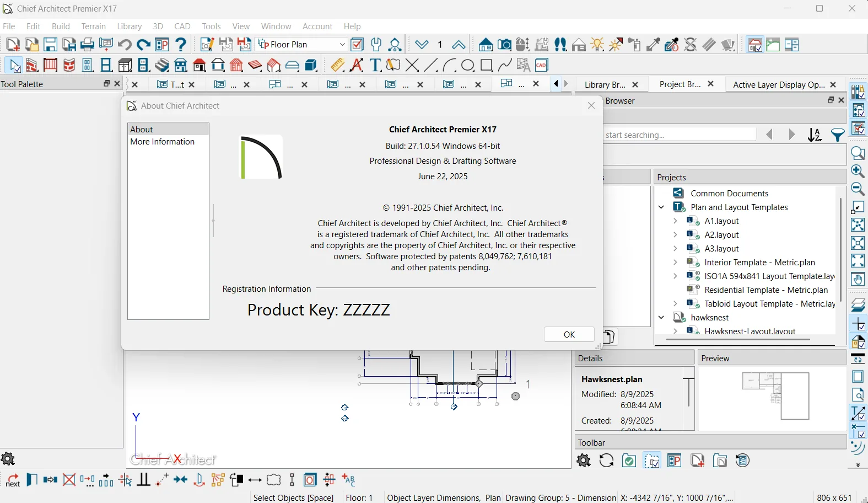
Task: Toggle the filter funnel icon in the browser search
Action: (x=838, y=135)
